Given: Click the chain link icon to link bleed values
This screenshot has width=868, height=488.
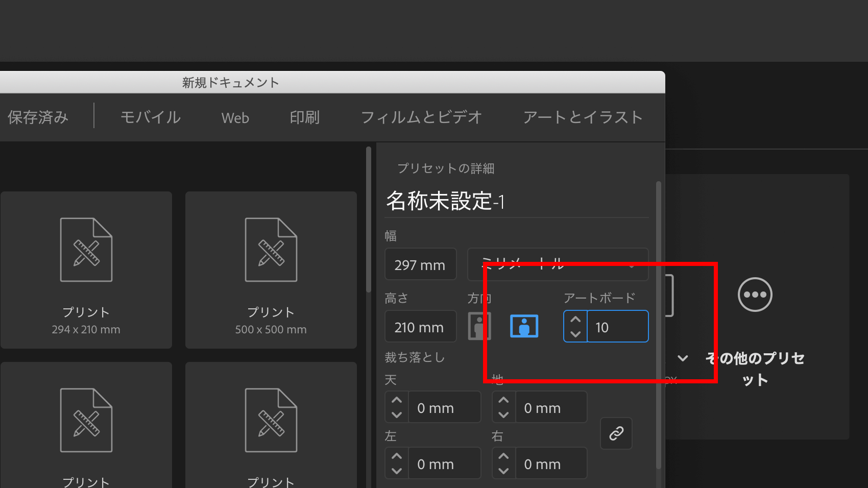Looking at the screenshot, I should click(616, 433).
